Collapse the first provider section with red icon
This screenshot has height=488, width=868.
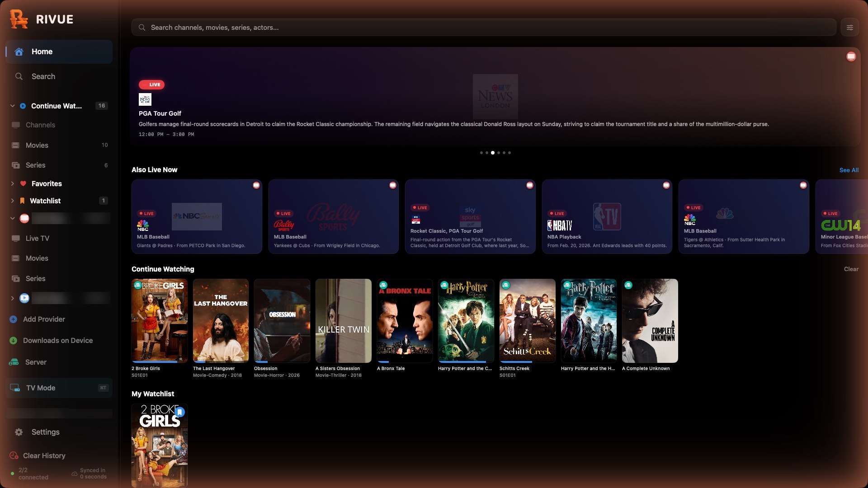click(13, 218)
